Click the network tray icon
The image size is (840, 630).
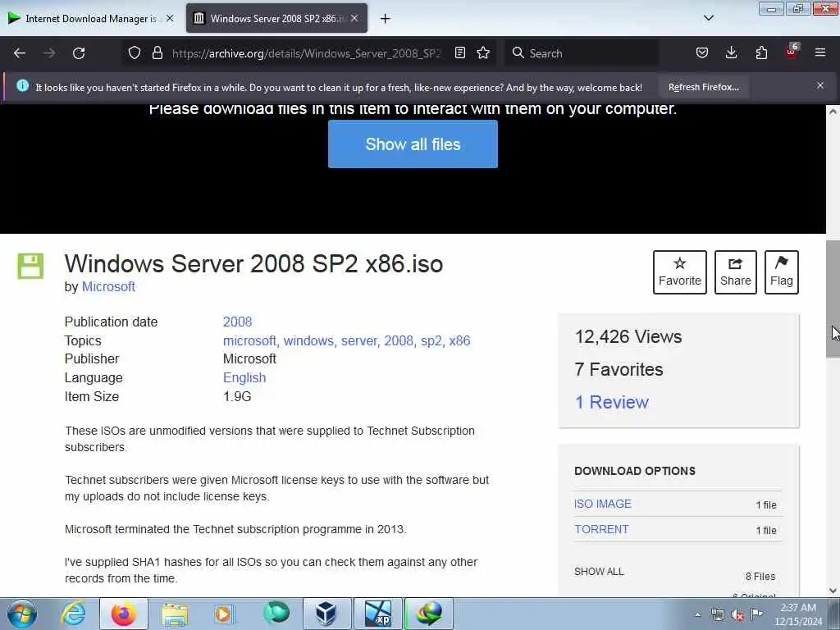pos(718,615)
